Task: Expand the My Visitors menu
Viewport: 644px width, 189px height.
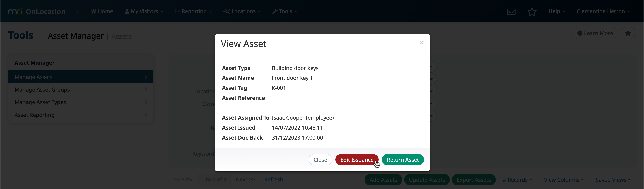Action: click(144, 11)
